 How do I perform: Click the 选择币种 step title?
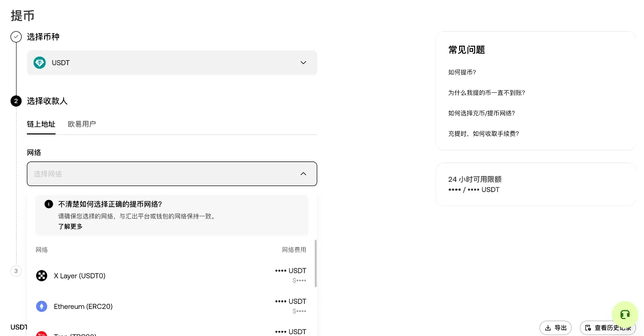tap(43, 37)
